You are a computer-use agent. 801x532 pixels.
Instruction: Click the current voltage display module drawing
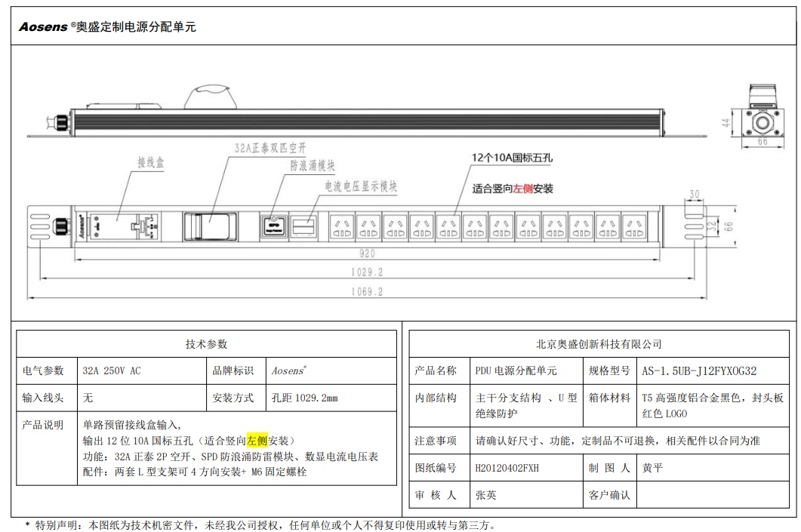pyautogui.click(x=303, y=226)
